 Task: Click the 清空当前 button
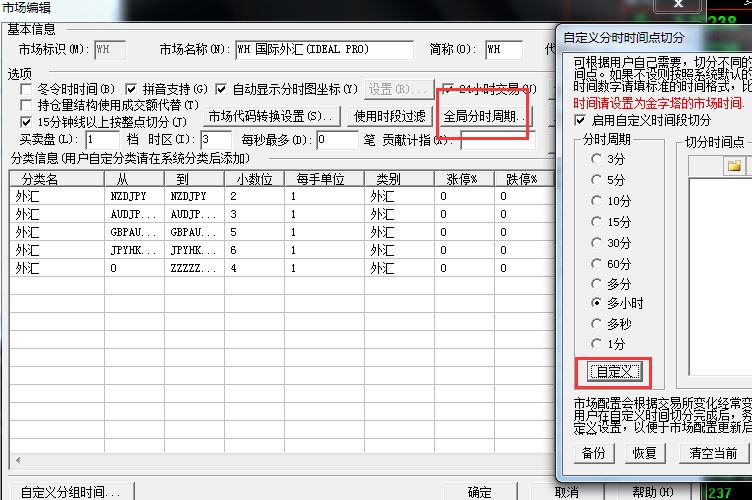click(714, 453)
